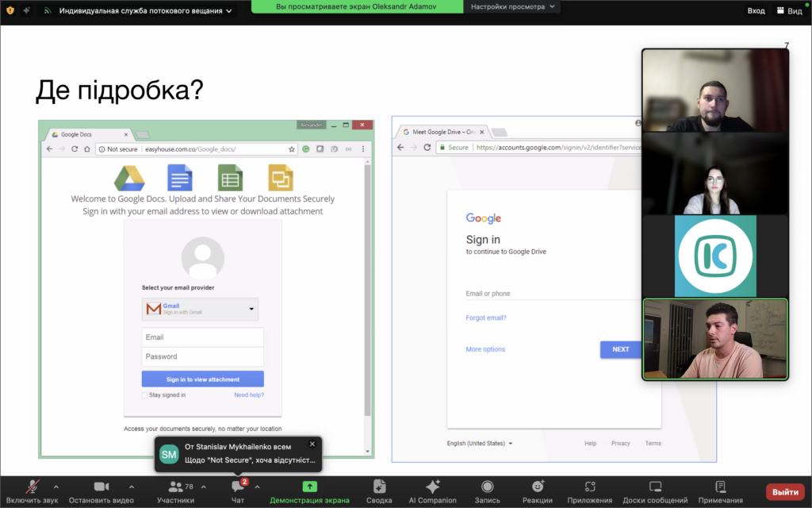Image resolution: width=812 pixels, height=508 pixels.
Task: Click the Google Docs browser tab
Action: pyautogui.click(x=88, y=134)
